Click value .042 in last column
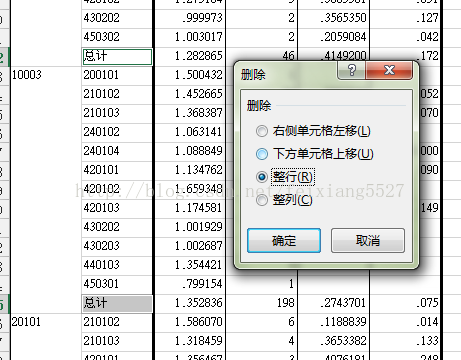 [x=427, y=37]
